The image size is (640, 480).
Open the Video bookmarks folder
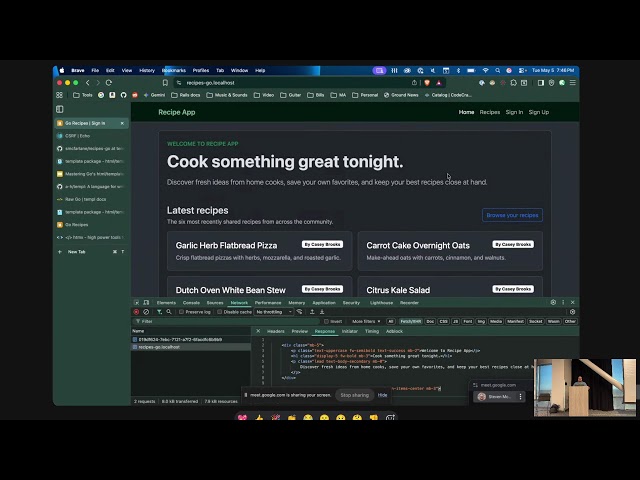point(264,95)
